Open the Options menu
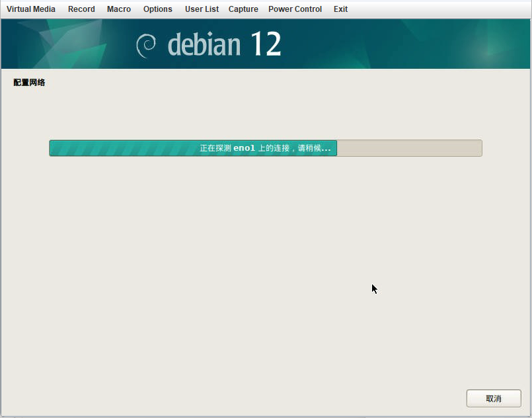Image resolution: width=532 pixels, height=418 pixels. coord(158,9)
